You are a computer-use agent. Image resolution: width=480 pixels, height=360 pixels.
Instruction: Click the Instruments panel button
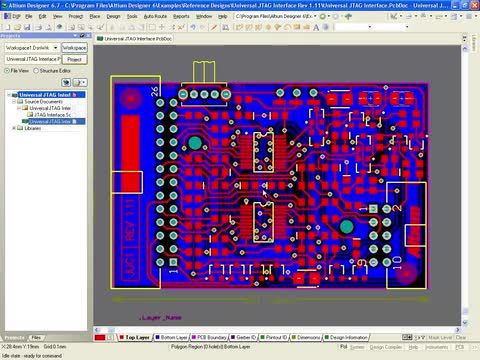pyautogui.click(x=436, y=347)
